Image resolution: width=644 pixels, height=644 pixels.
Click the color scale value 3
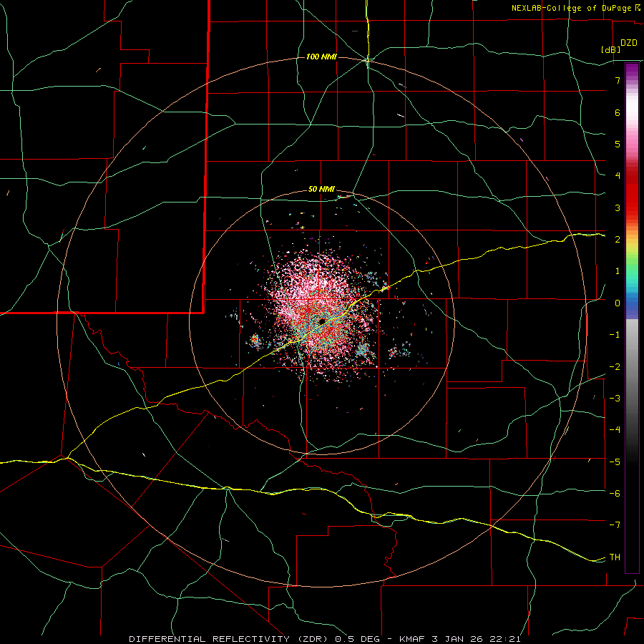click(618, 208)
